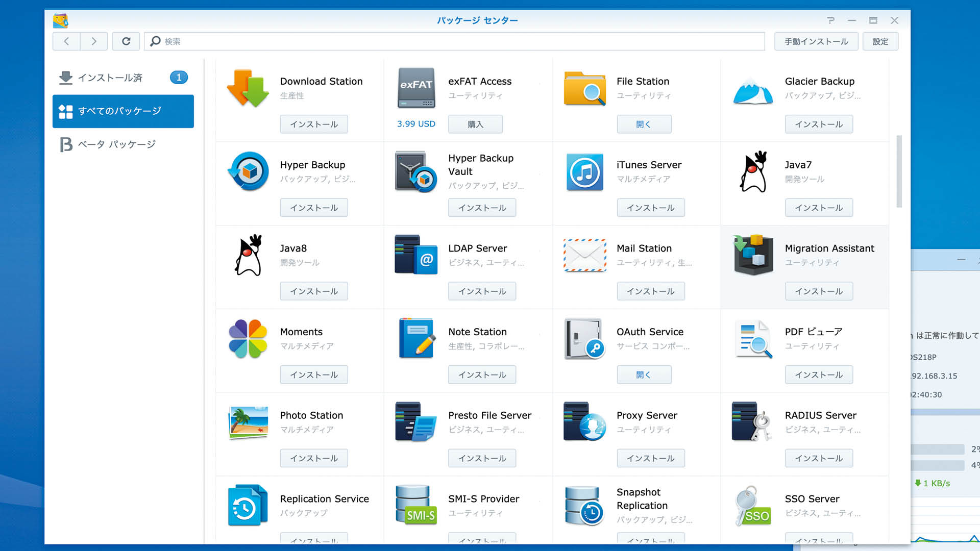This screenshot has height=551, width=980.
Task: Install Glacier Backup
Action: click(x=819, y=124)
